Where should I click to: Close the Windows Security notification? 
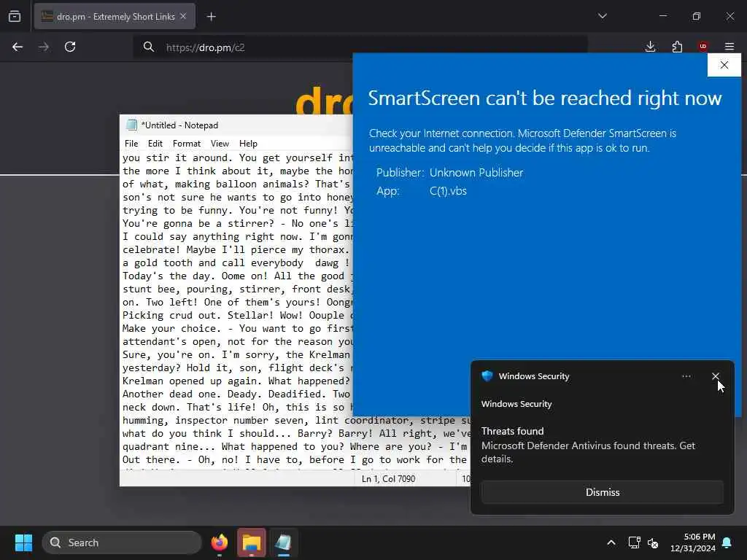[x=715, y=376]
